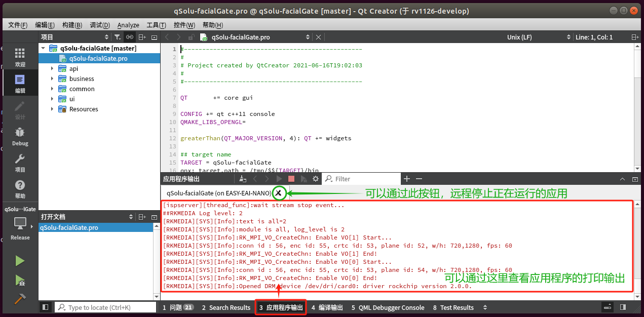Open the 文件(F) menu
644x317 pixels.
coord(18,25)
